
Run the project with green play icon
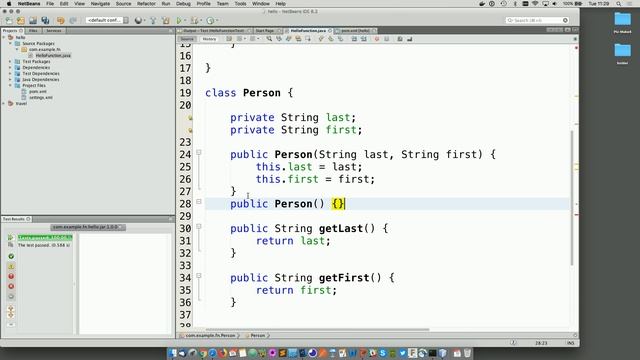point(179,20)
